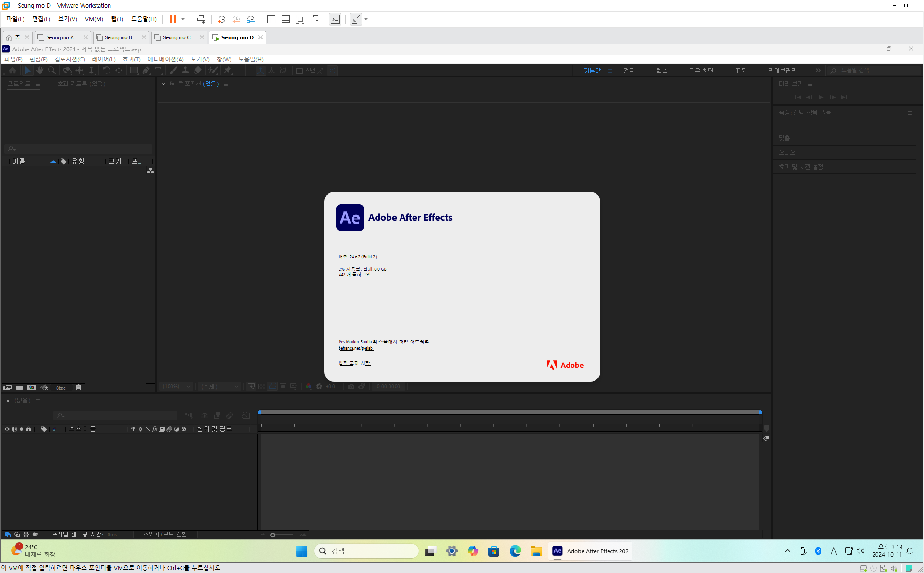Switch to the 학습 workspace
Viewport: 924px width, 573px height.
[662, 71]
